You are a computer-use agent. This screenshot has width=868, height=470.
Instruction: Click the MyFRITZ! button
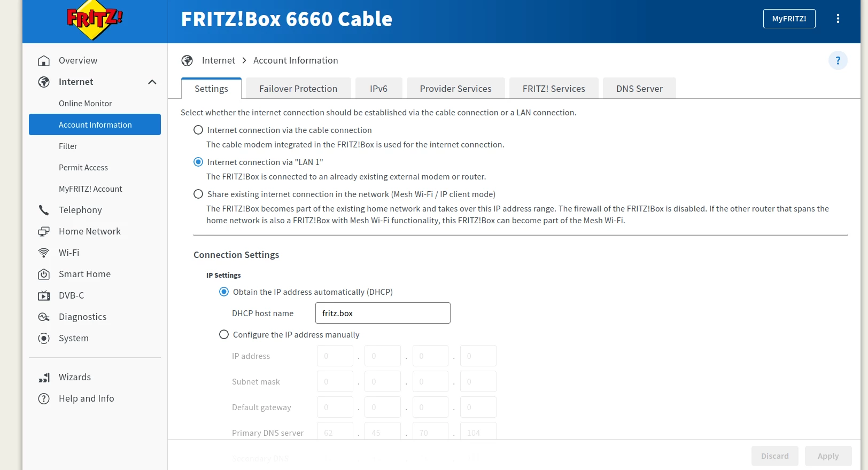click(789, 19)
